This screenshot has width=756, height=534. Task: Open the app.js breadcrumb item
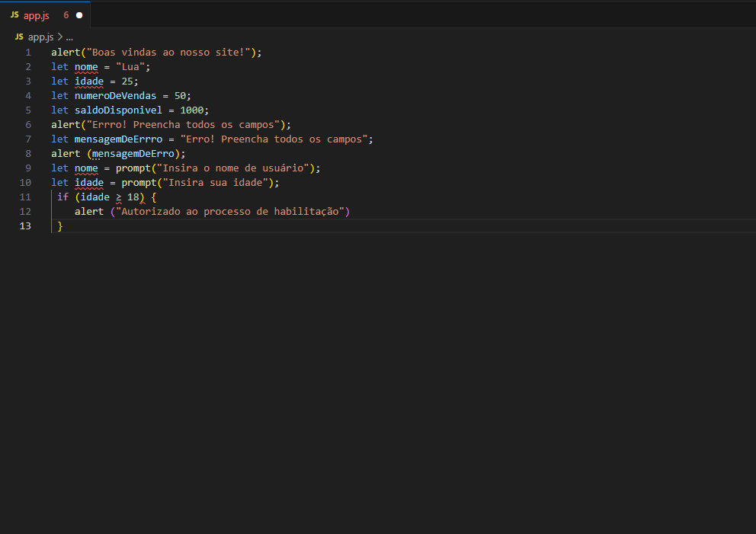click(40, 37)
